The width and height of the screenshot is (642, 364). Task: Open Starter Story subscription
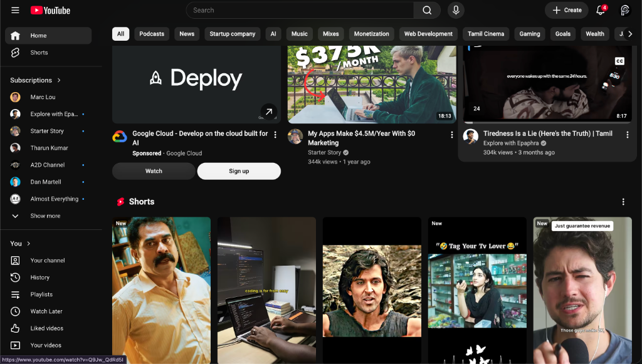tap(48, 131)
